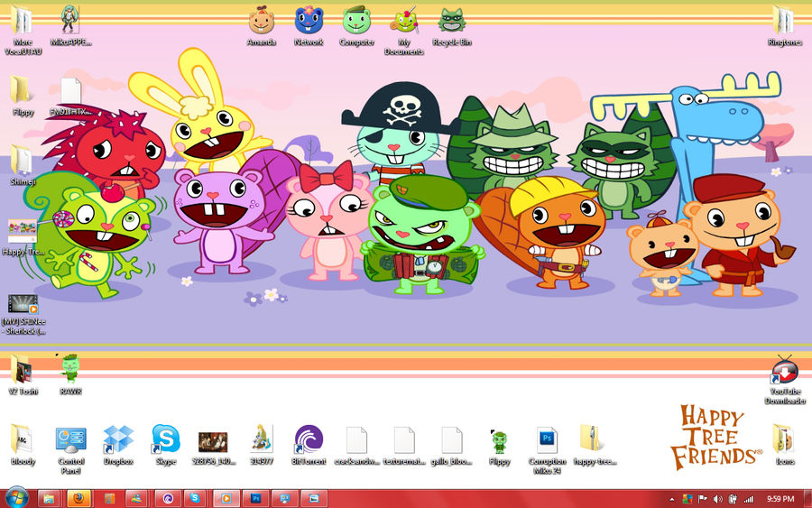Open the Action Center flag icon

702,499
